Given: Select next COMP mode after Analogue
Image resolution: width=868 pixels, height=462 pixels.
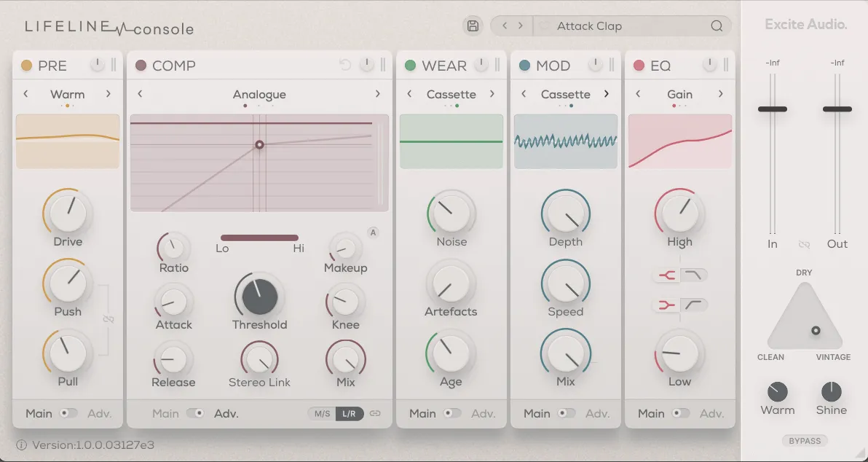Looking at the screenshot, I should (x=377, y=93).
